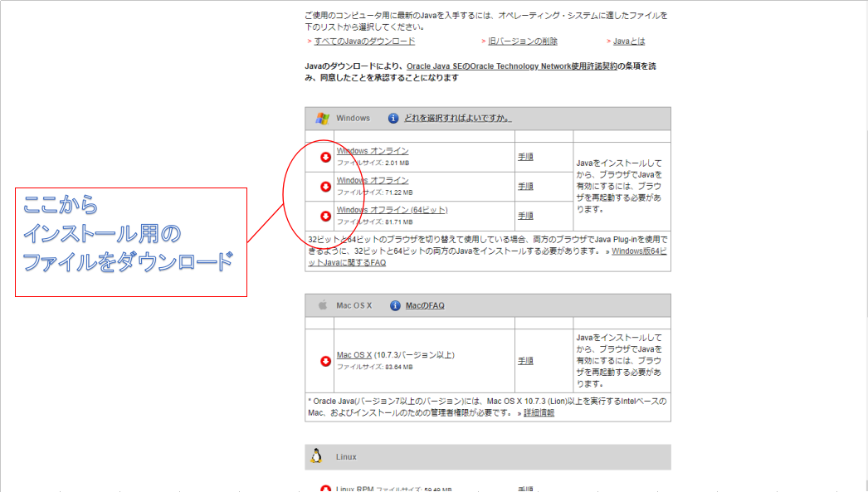Click the ファイルサイズ: 81.71 MB text
868x492 pixels.
click(x=375, y=222)
